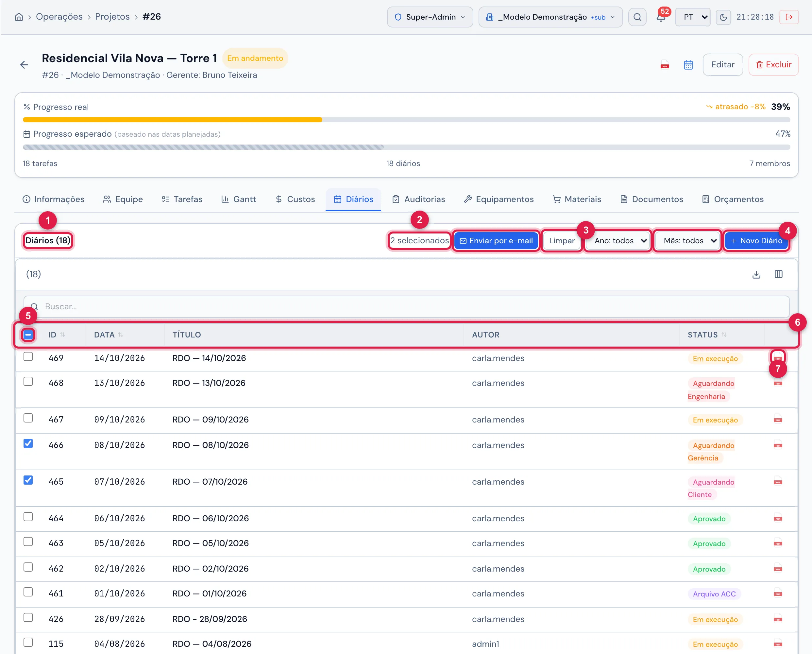Check the row 115 checkbox
This screenshot has width=812, height=654.
click(28, 642)
